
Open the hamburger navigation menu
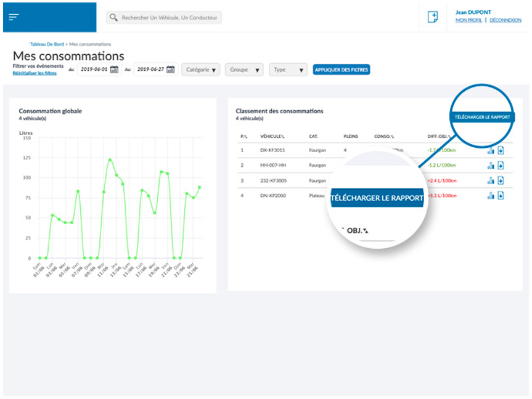tap(14, 17)
